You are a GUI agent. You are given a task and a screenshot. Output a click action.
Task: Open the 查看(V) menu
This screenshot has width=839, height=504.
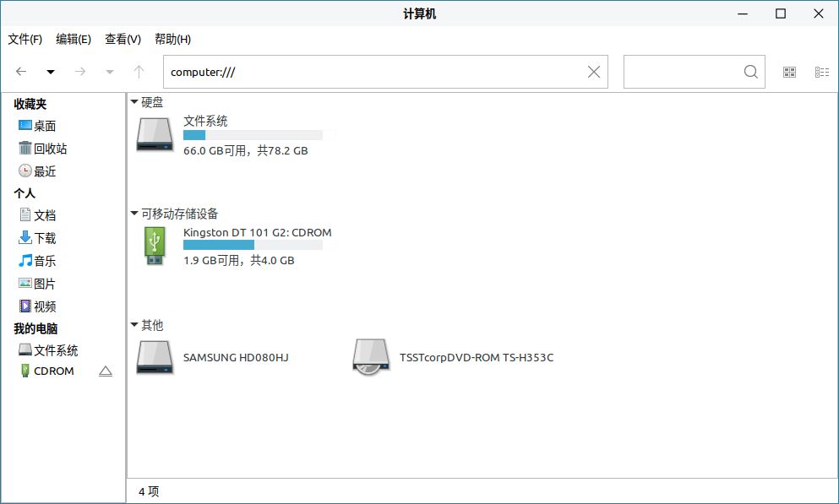[123, 39]
